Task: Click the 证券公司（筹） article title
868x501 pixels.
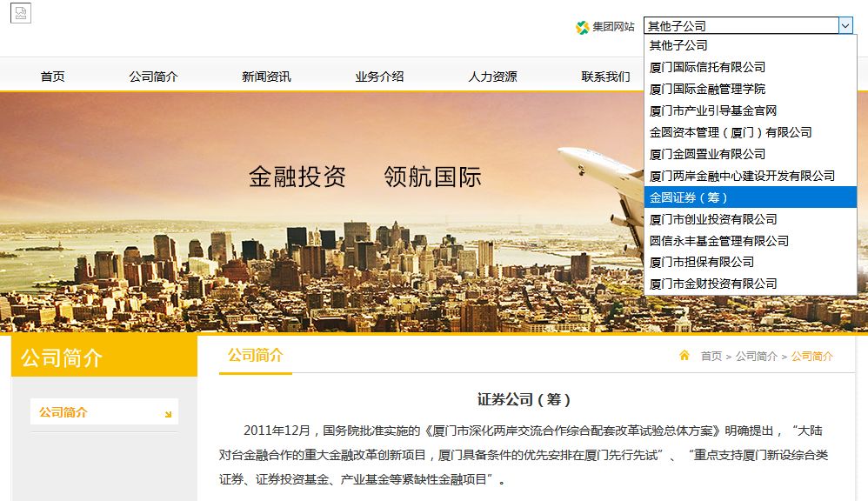Action: [524, 399]
